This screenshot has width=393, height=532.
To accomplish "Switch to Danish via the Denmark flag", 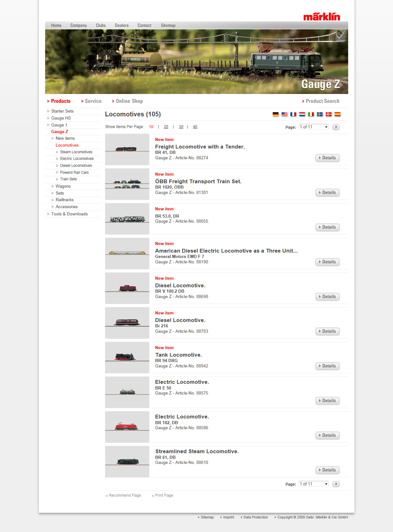I will click(329, 114).
